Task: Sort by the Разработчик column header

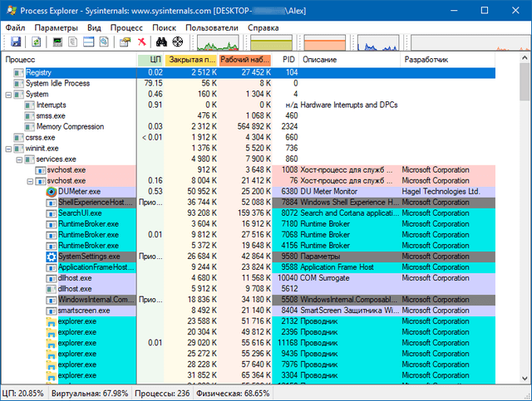Action: [426, 60]
